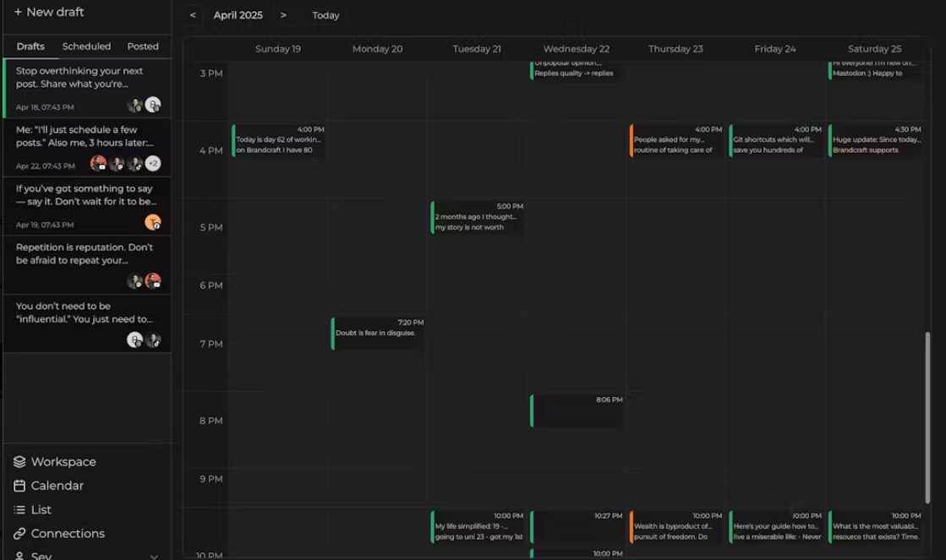The image size is (946, 560).
Task: Click the Connections link icon
Action: pyautogui.click(x=19, y=534)
